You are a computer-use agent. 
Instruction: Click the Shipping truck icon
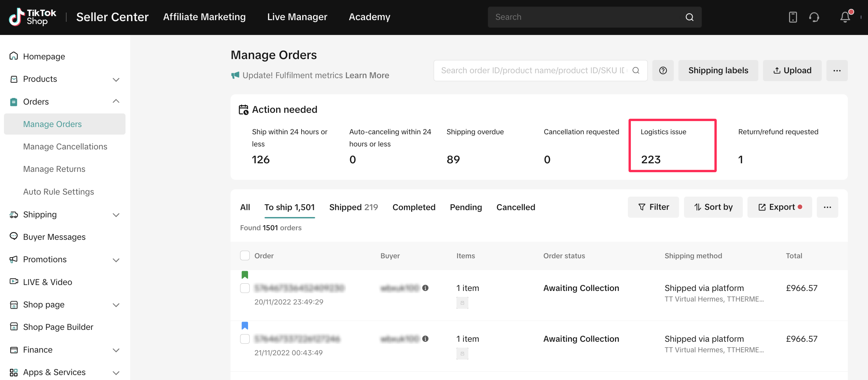(x=14, y=214)
